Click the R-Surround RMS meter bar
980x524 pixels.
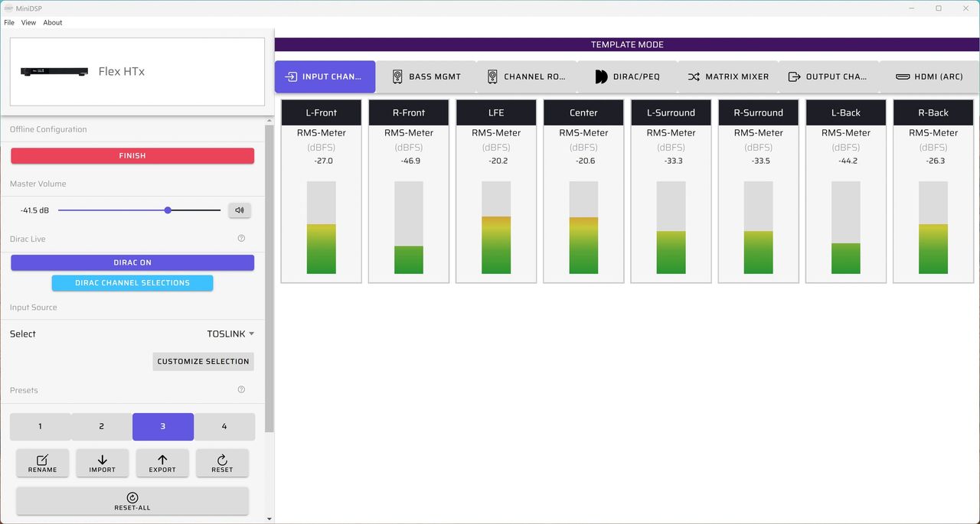coord(759,228)
